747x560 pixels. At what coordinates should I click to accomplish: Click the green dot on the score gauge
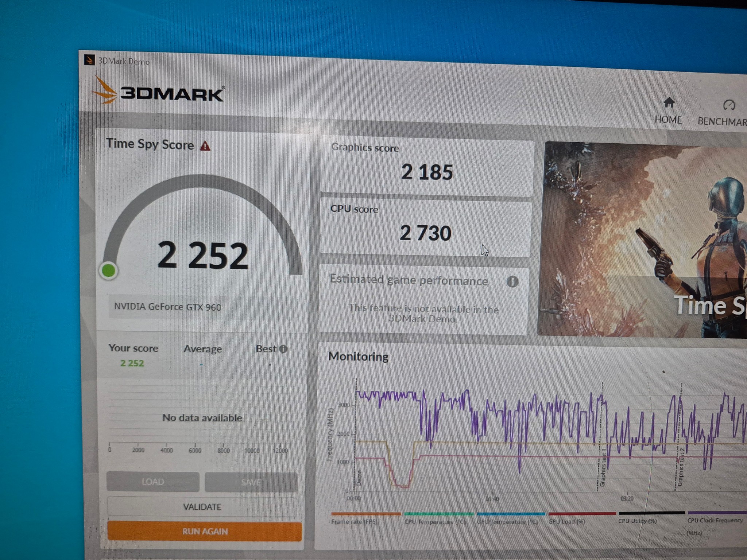point(108,271)
